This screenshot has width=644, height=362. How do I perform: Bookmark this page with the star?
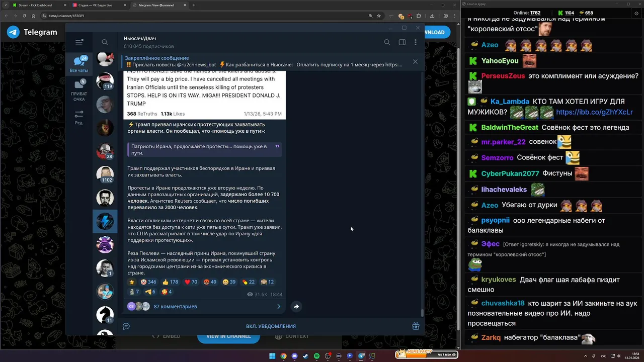coord(379,16)
